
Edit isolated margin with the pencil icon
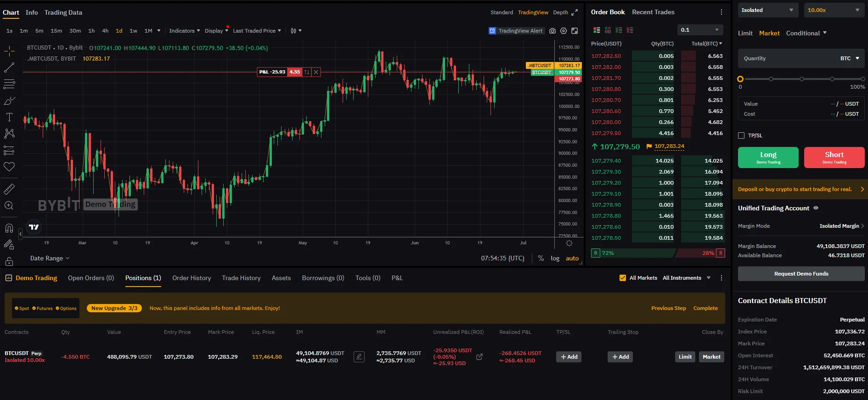pos(359,357)
